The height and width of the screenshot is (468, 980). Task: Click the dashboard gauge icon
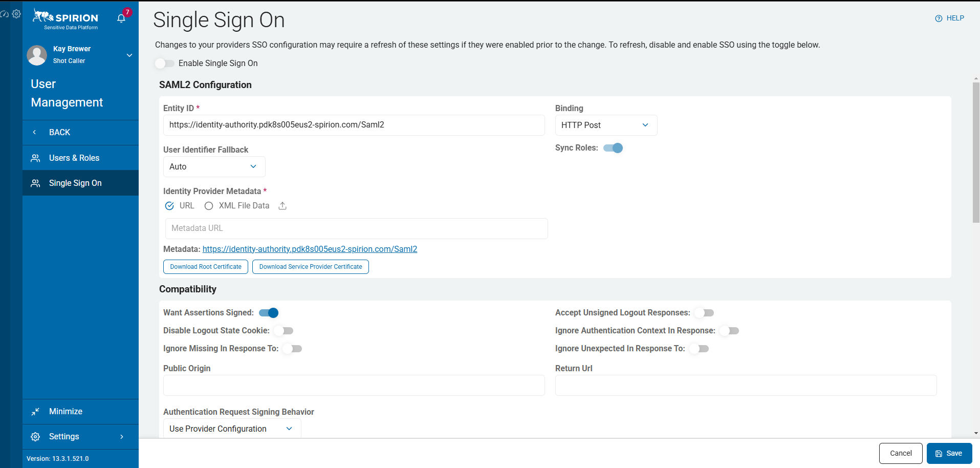4,14
